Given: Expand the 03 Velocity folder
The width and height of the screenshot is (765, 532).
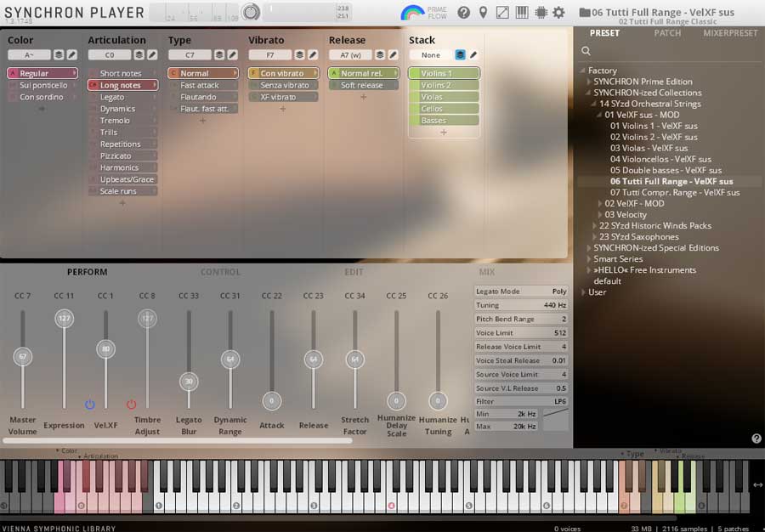Looking at the screenshot, I should click(x=600, y=214).
